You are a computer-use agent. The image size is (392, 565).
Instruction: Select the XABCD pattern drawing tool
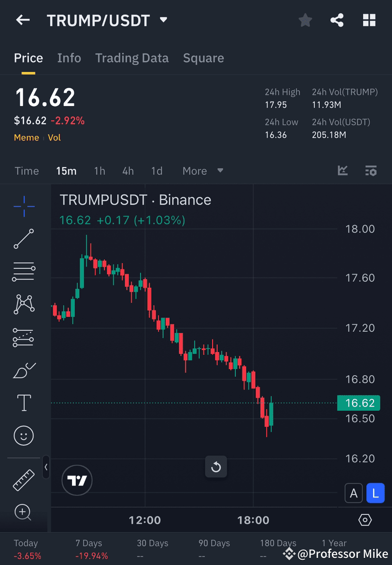pos(24,304)
